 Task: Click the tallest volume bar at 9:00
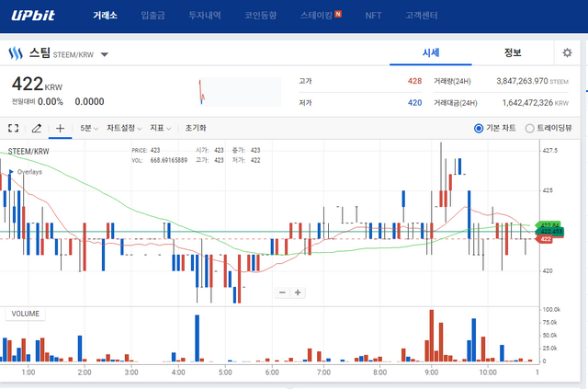(x=432, y=336)
